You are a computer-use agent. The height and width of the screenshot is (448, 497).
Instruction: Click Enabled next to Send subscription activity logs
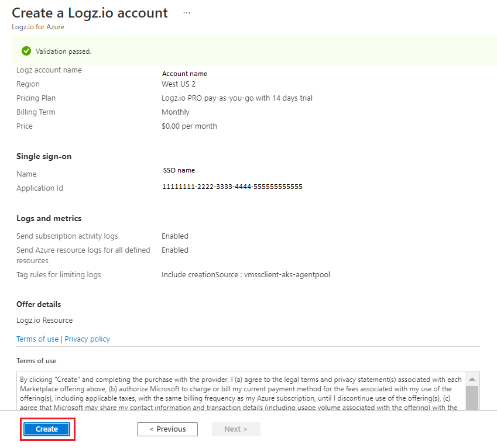(x=175, y=236)
